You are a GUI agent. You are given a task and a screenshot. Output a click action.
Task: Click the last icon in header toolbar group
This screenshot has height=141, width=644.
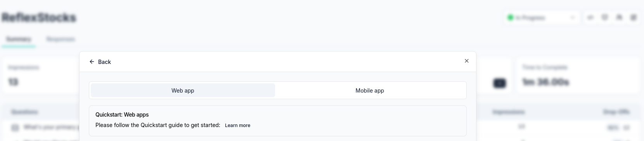tap(634, 17)
